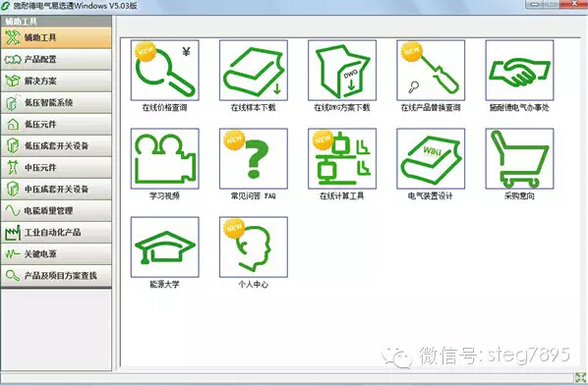Open 电气装置设计 WIKI book icon
Viewport: 588px width, 386px height.
coord(431,158)
